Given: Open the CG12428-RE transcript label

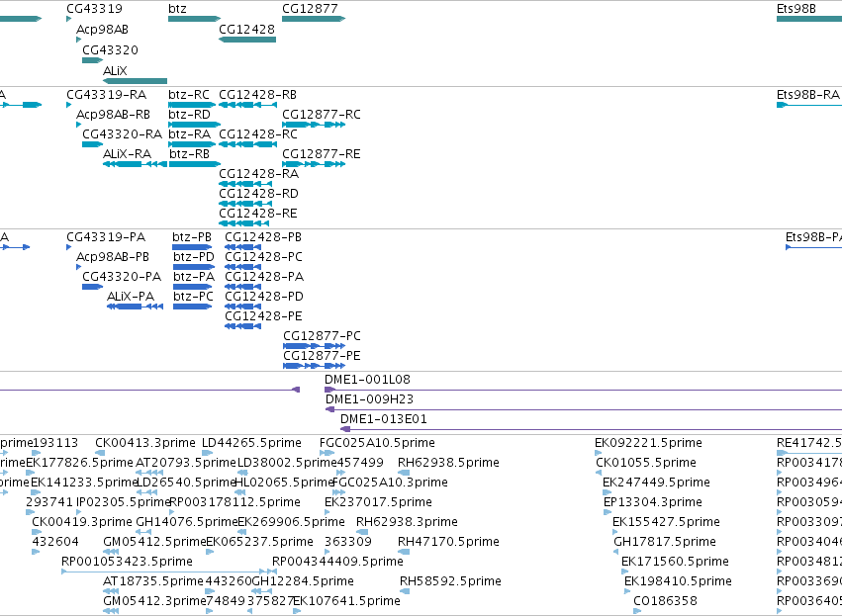Looking at the screenshot, I should [258, 213].
